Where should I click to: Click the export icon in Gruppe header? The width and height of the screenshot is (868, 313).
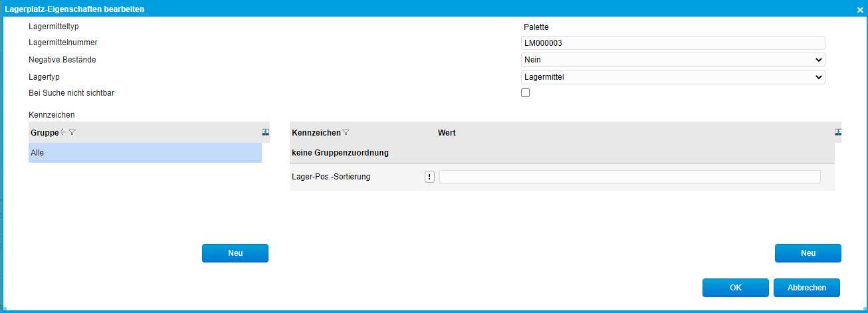266,132
